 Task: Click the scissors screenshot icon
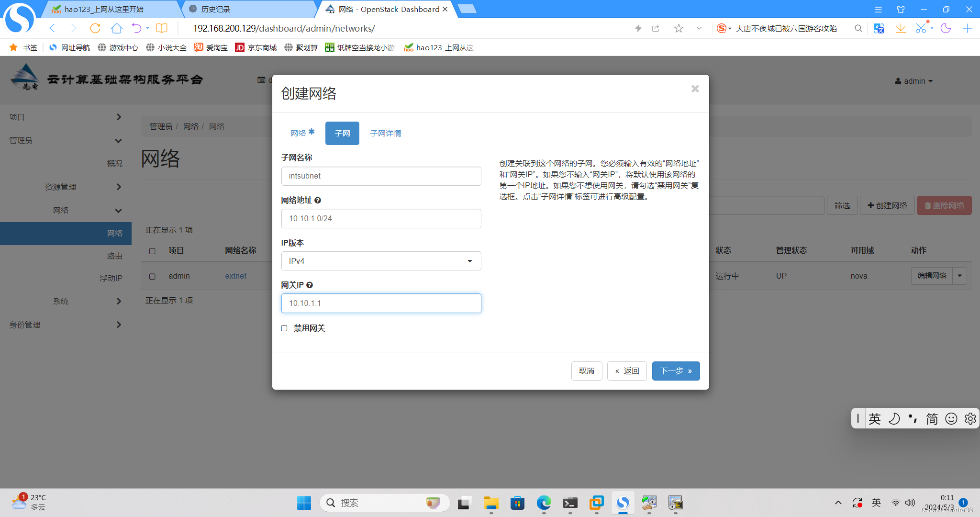(921, 28)
